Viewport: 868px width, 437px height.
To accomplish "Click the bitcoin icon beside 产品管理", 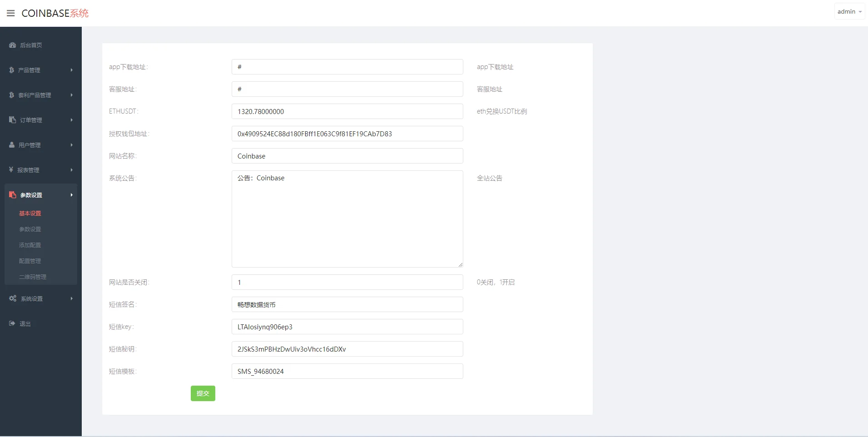I will [x=12, y=70].
